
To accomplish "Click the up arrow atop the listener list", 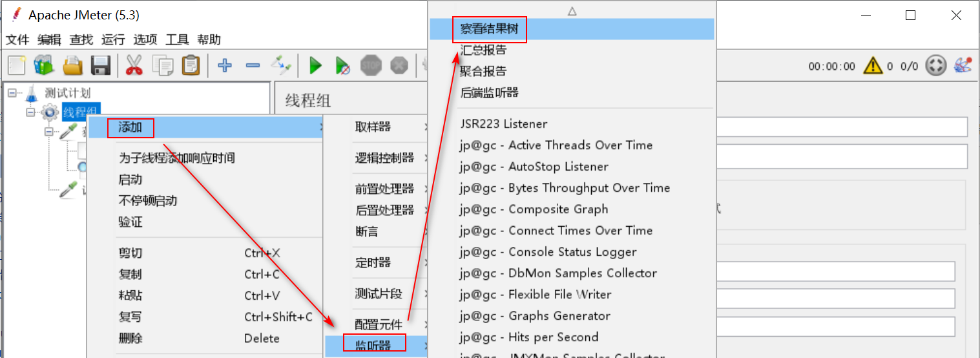I will pos(572,10).
